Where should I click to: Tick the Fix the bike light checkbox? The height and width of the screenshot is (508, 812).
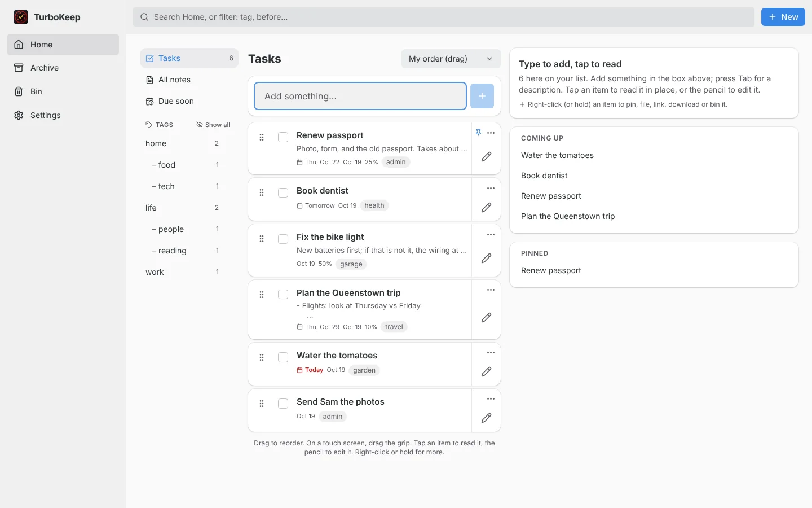[283, 239]
